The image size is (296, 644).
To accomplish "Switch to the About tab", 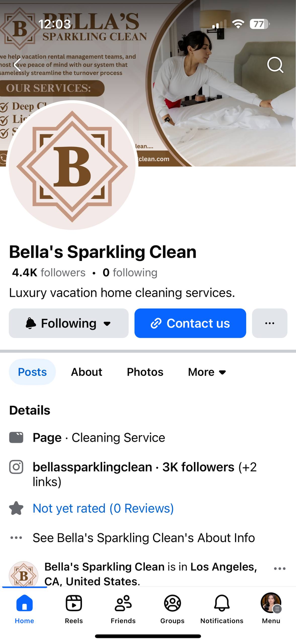I will 87,372.
